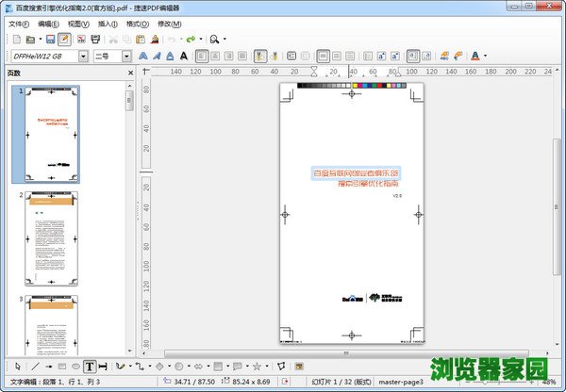Click the Save document icon
566x392 pixels.
50,39
